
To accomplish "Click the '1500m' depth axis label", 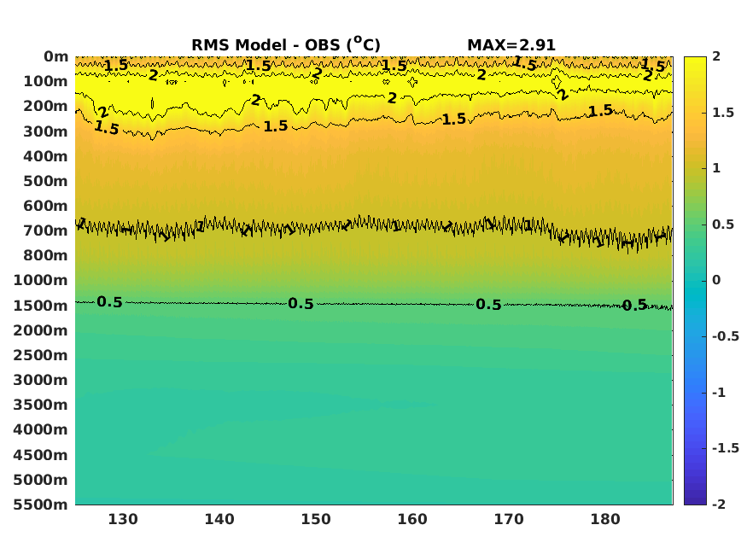I will [40, 306].
